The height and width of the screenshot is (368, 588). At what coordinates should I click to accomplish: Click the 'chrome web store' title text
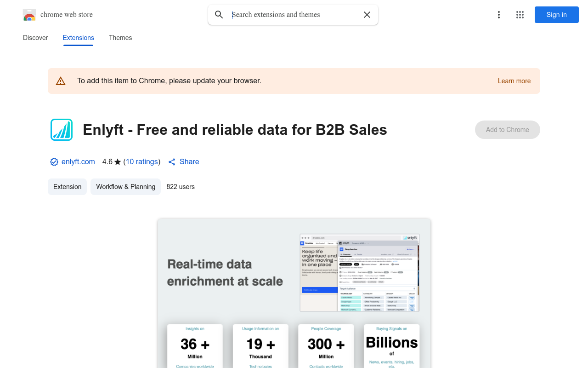pyautogui.click(x=67, y=15)
